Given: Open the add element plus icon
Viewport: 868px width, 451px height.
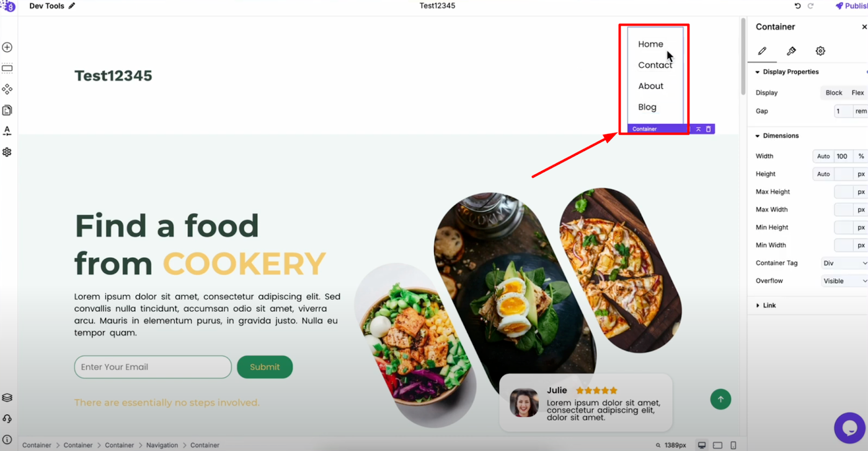Looking at the screenshot, I should (x=7, y=47).
